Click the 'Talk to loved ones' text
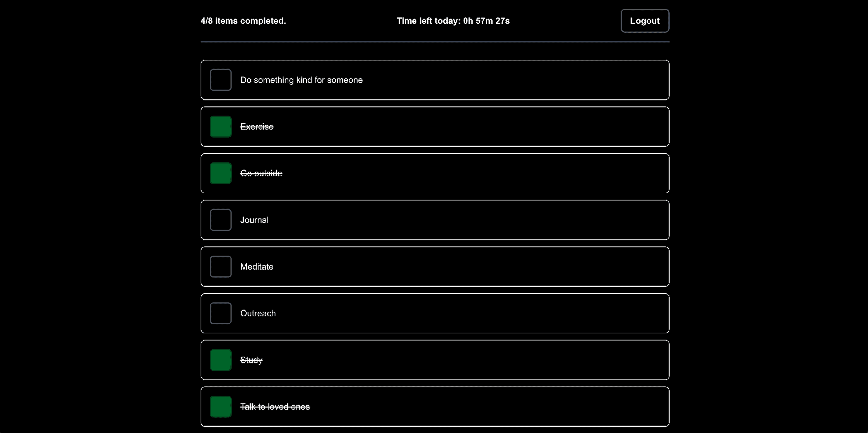868x433 pixels. (275, 407)
